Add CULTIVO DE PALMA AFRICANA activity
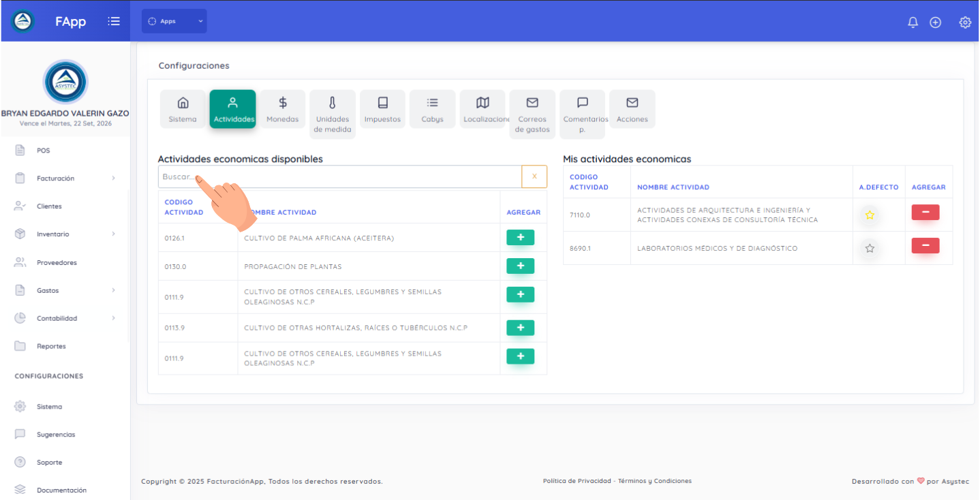Image resolution: width=980 pixels, height=500 pixels. 520,238
